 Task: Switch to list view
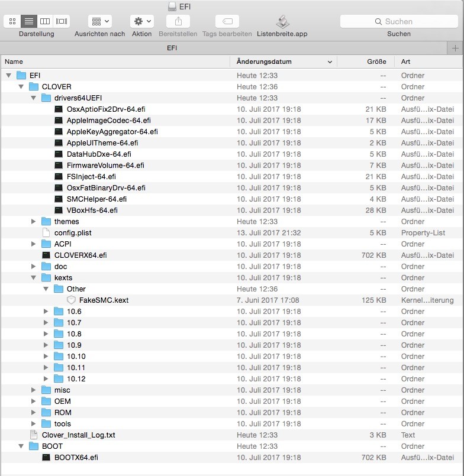pos(29,21)
